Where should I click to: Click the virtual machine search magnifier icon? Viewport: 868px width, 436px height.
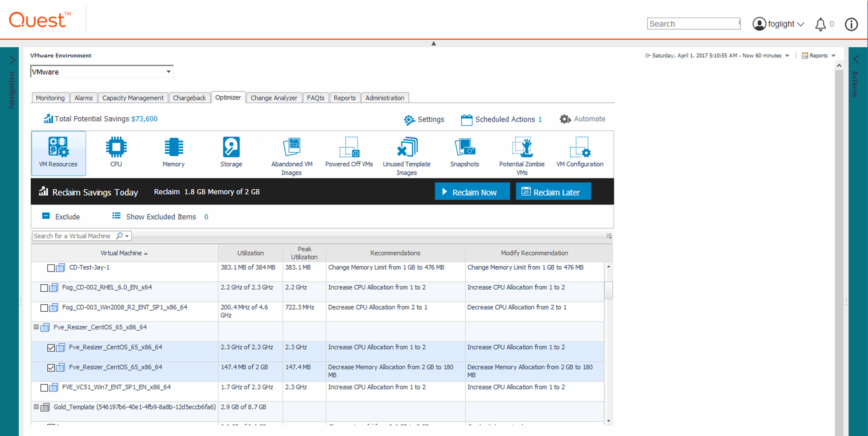point(120,236)
